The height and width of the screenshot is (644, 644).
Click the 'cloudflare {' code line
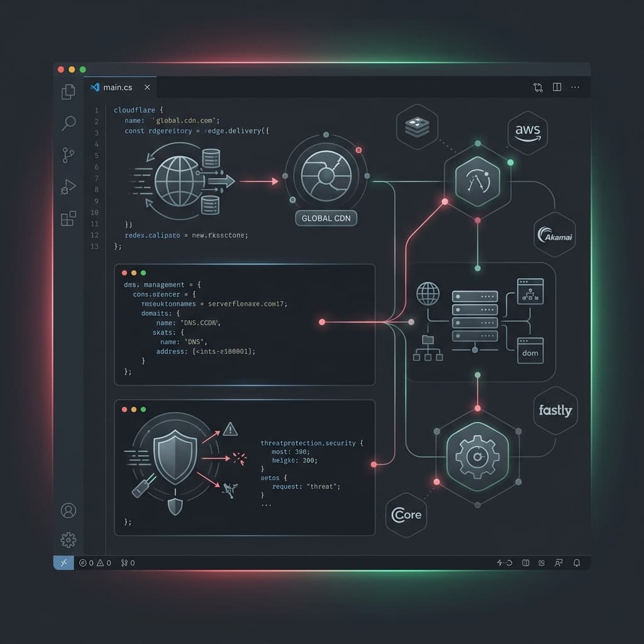(x=138, y=110)
